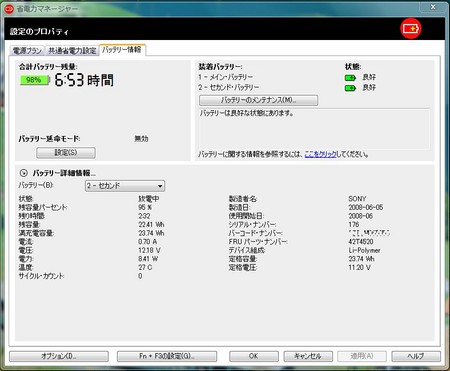This screenshot has width=450, height=371.
Task: Click the 22.41 Wh remaining capacity
Action: tap(151, 225)
